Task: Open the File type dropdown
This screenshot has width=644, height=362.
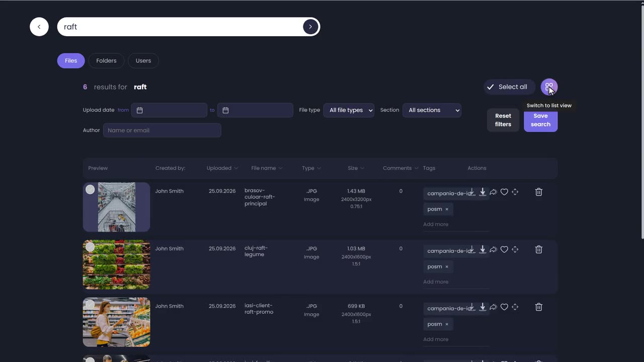Action: click(x=349, y=110)
